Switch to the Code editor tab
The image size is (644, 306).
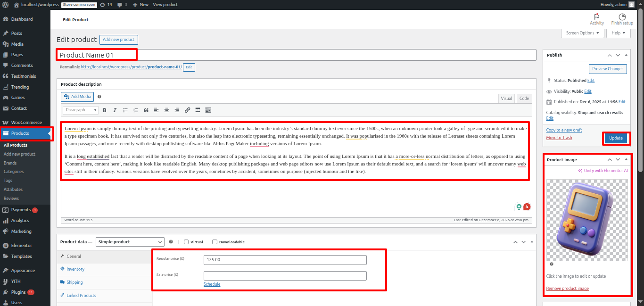(x=524, y=99)
